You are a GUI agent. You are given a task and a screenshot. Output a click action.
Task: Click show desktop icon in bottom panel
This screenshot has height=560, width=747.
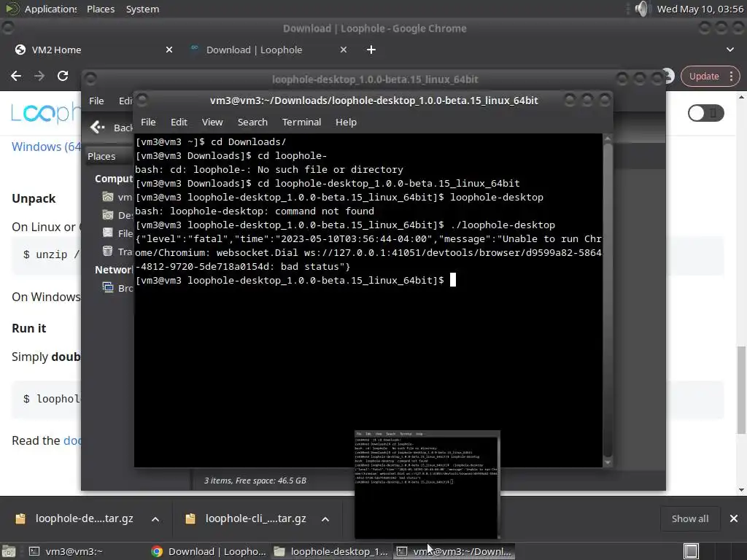[9, 551]
